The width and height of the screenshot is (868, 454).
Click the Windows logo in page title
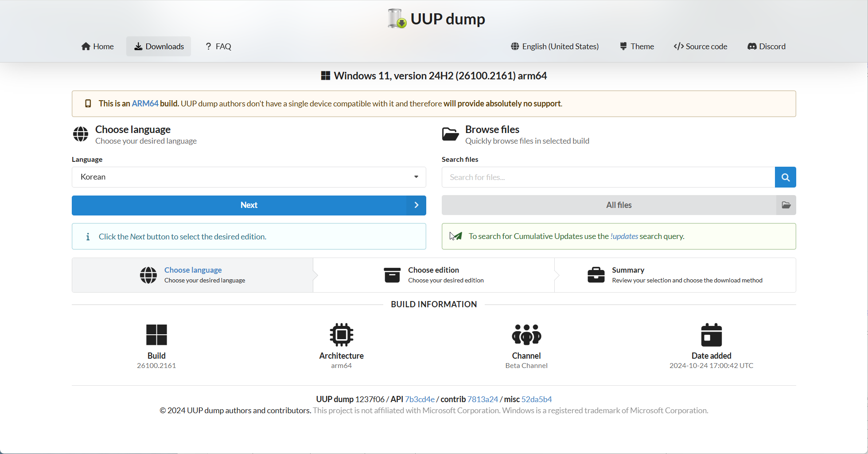tap(326, 76)
